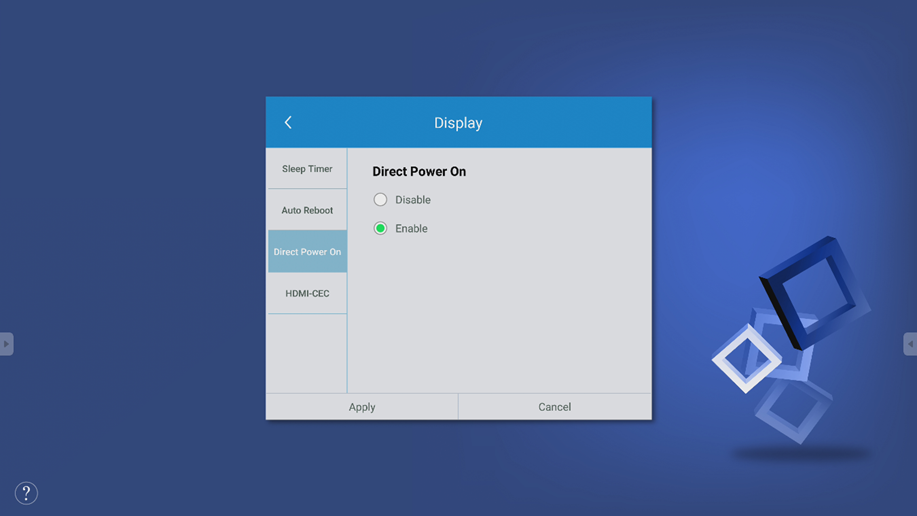
Task: Select the Enable radio button
Action: (380, 228)
